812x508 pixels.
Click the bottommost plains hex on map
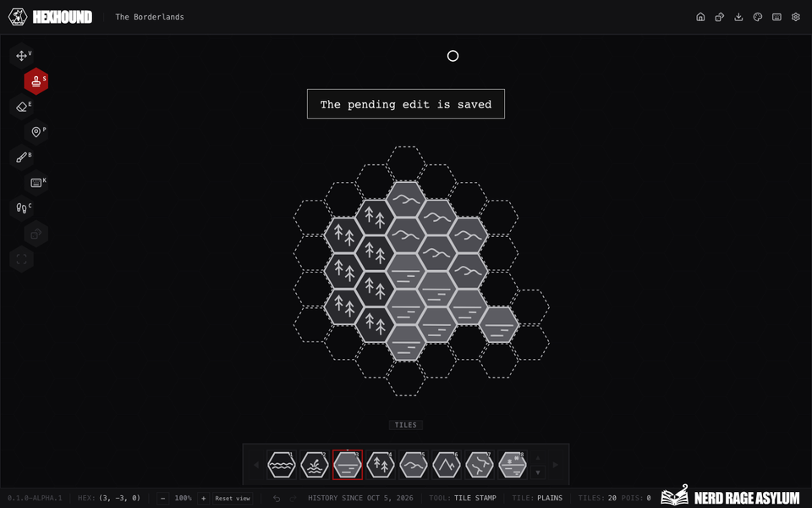(405, 343)
